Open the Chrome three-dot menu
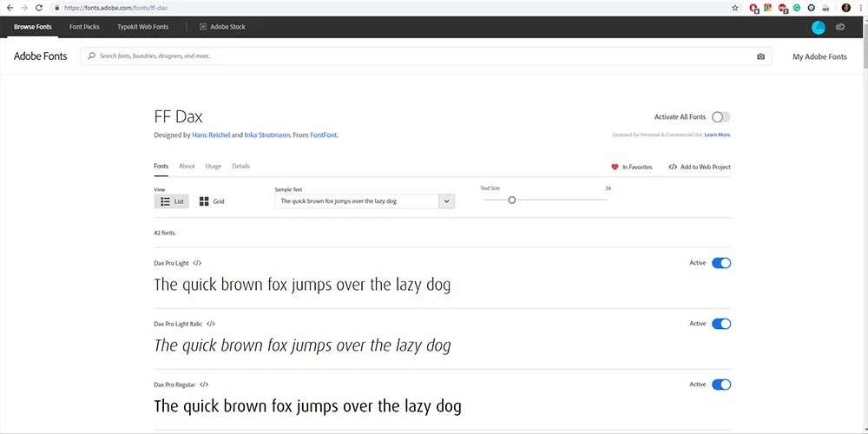868x434 pixels. click(860, 8)
